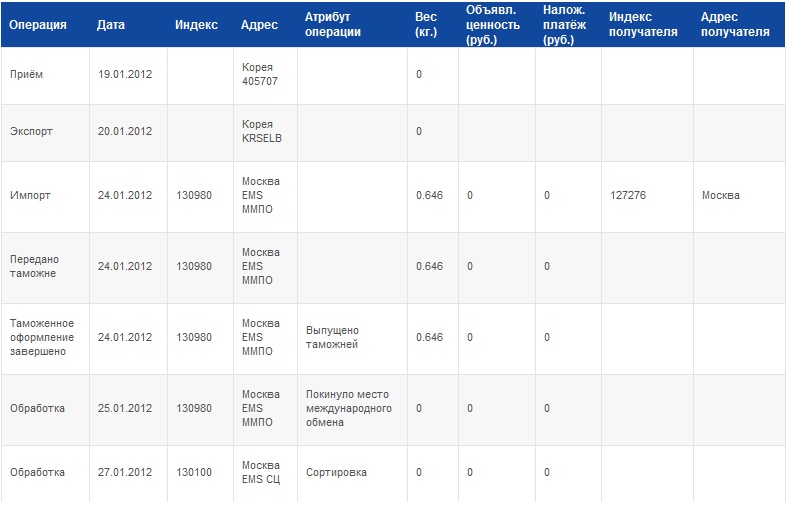The image size is (786, 505).
Task: Click the Адрес получателя header
Action: pos(735,25)
